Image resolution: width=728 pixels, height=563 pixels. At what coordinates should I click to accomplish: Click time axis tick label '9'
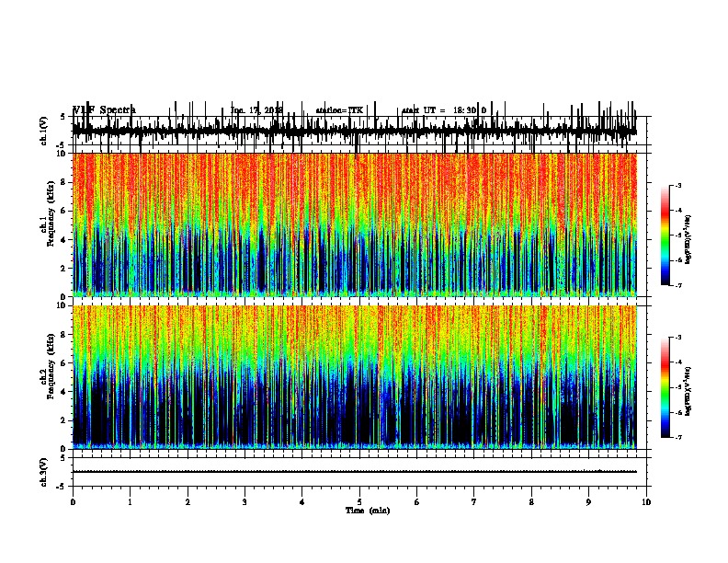click(588, 502)
